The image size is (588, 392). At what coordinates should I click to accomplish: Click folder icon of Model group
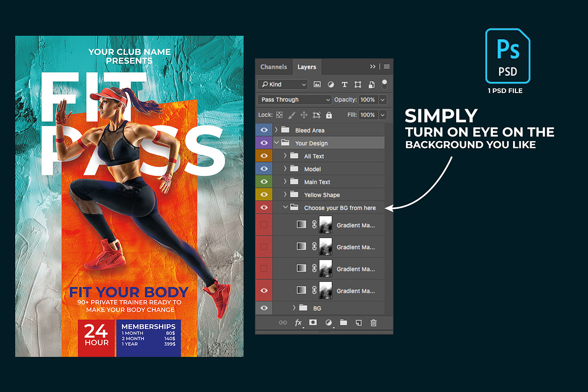294,169
